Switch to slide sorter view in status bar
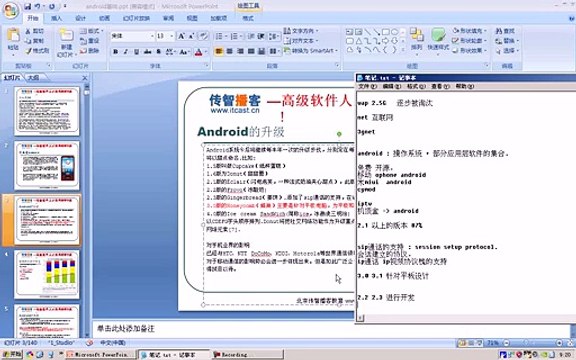This screenshot has height=360, width=576. tap(471, 343)
